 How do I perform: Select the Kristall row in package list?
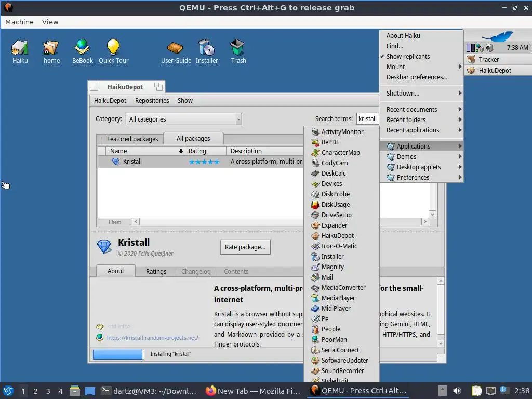pos(201,162)
